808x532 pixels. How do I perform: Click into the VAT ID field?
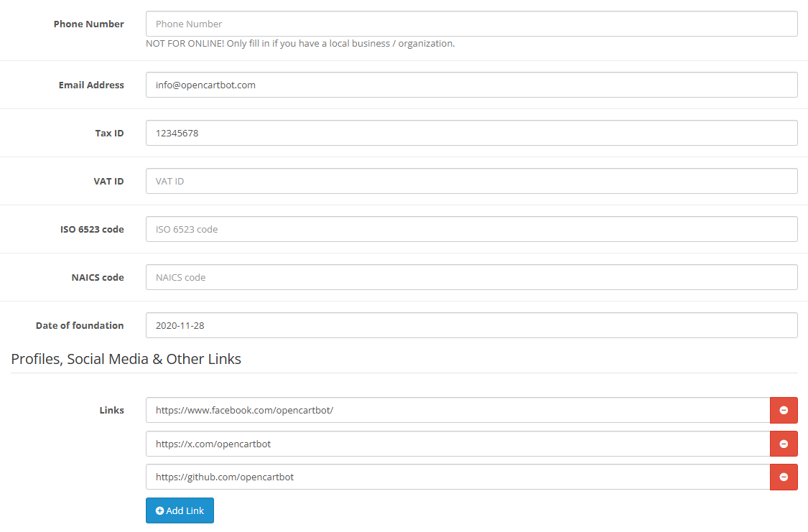(x=471, y=181)
